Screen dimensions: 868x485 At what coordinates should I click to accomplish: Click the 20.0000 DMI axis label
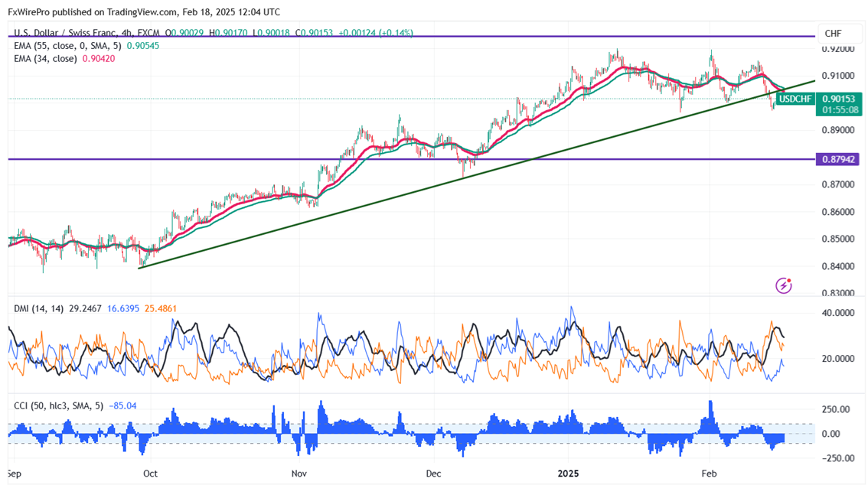tap(838, 359)
